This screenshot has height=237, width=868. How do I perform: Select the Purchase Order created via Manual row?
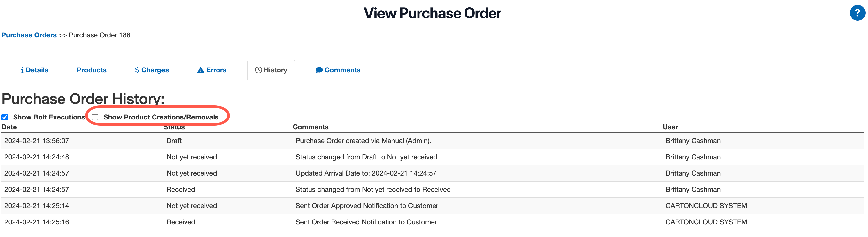pos(363,141)
